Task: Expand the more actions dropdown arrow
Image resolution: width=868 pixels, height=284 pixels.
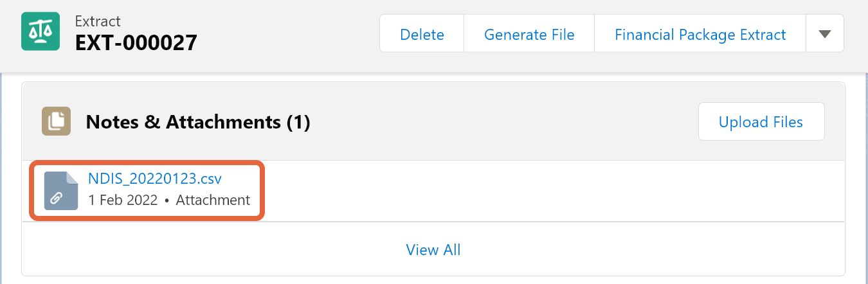Action: [825, 34]
